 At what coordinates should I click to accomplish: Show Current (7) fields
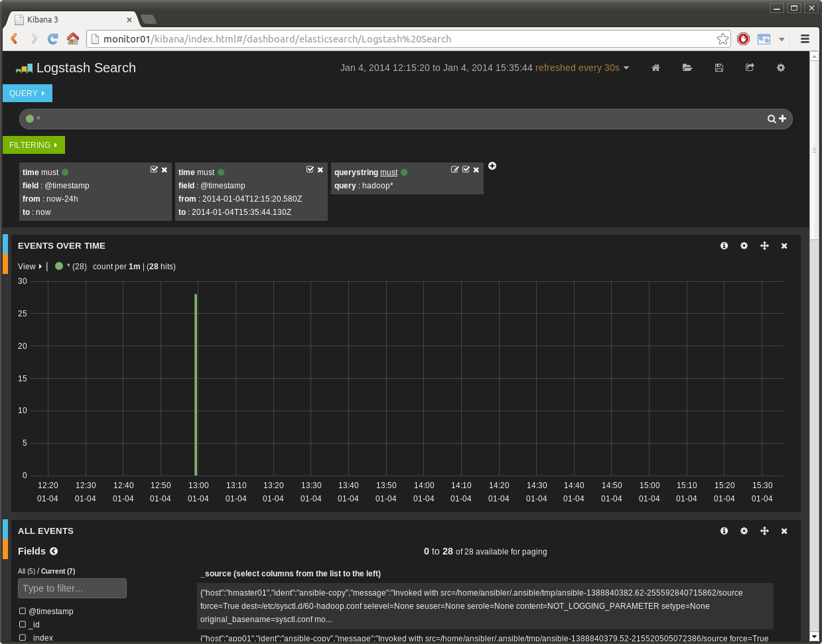click(x=58, y=571)
